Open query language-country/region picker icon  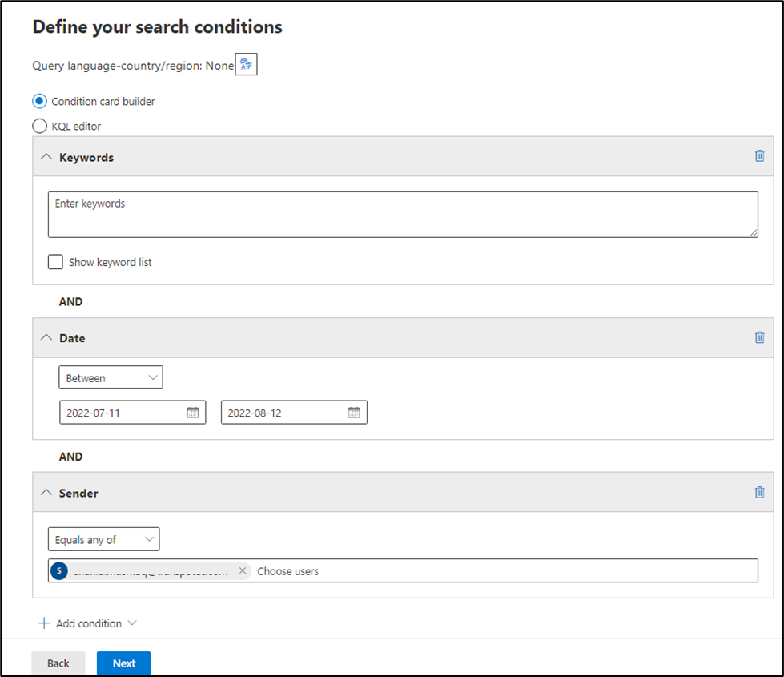[x=246, y=64]
